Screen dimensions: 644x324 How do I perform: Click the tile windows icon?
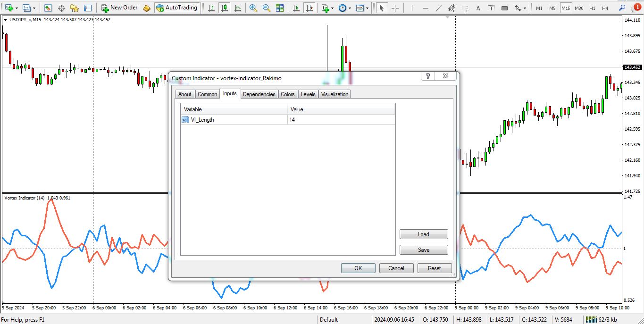(x=280, y=8)
